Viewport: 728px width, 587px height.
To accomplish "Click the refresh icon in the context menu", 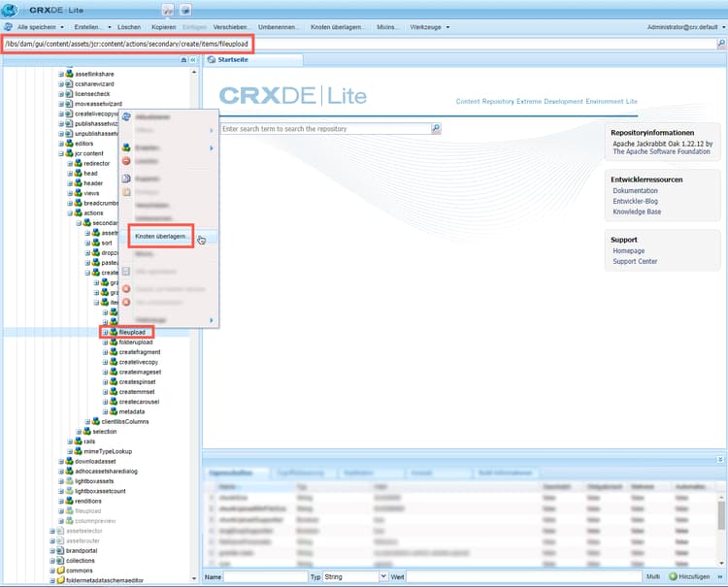I will 126,117.
